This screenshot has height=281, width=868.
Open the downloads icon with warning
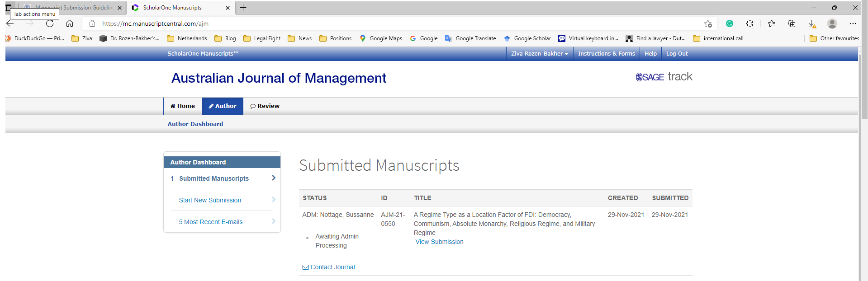point(812,24)
